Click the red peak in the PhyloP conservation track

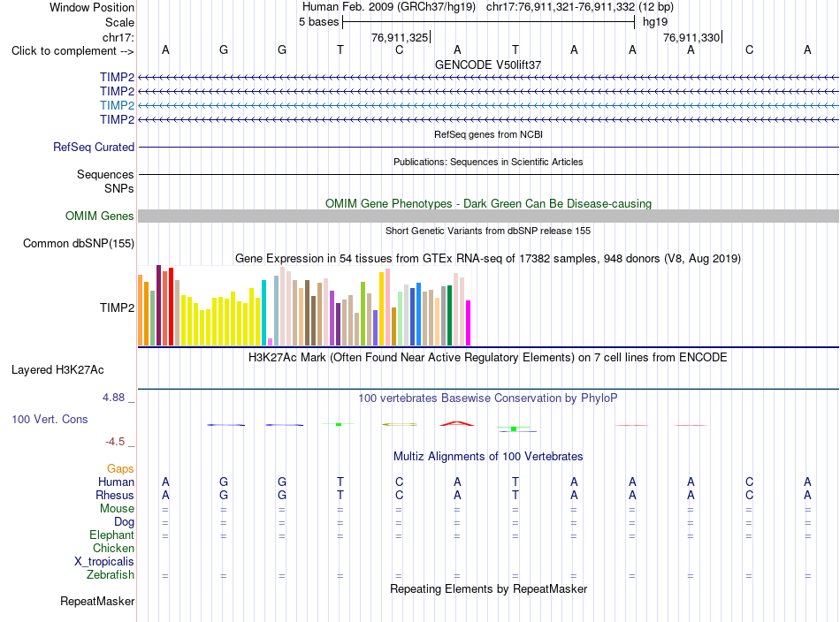[457, 423]
